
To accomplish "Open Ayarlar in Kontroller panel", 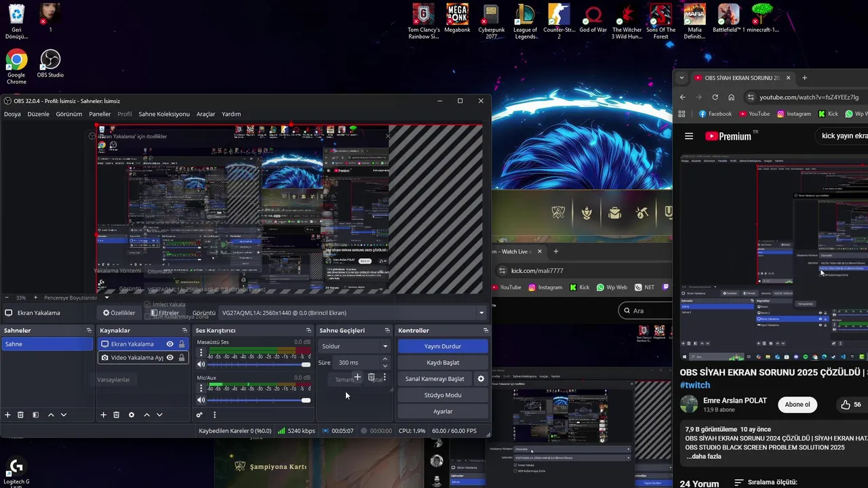I will (x=443, y=411).
